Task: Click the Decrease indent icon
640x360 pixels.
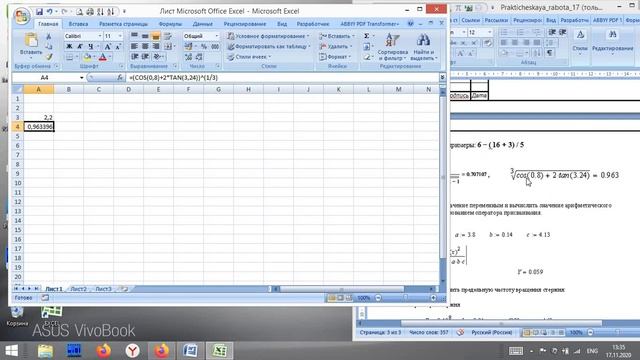Action: tap(134, 57)
